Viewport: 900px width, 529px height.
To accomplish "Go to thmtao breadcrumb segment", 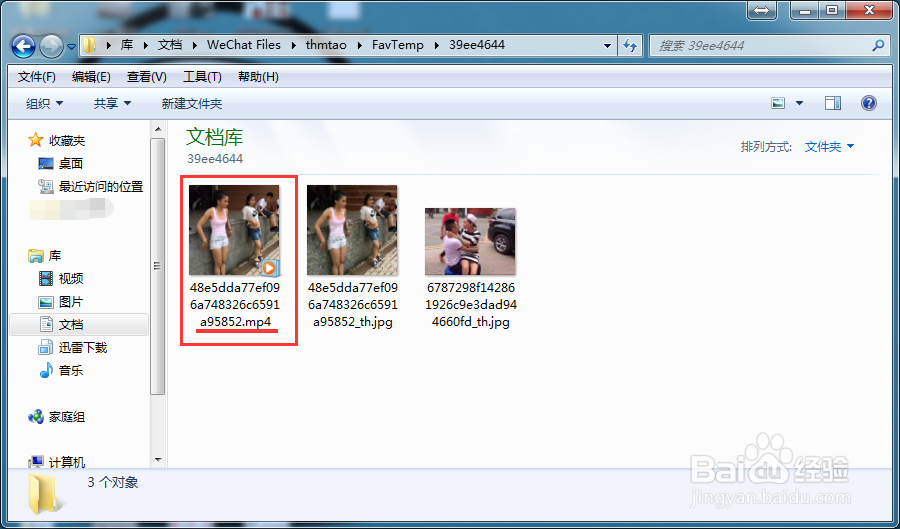I will pyautogui.click(x=327, y=45).
